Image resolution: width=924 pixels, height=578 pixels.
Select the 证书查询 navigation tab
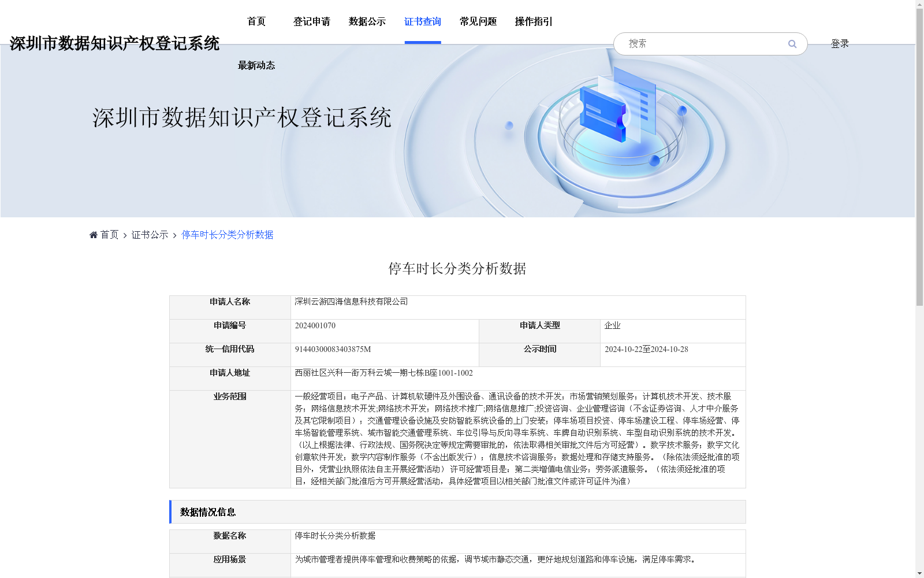423,21
